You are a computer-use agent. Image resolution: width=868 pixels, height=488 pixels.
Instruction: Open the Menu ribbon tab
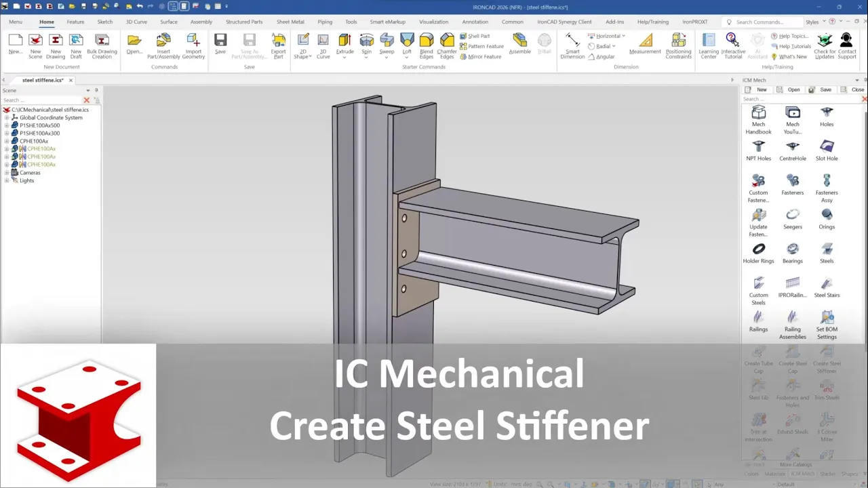[x=16, y=22]
